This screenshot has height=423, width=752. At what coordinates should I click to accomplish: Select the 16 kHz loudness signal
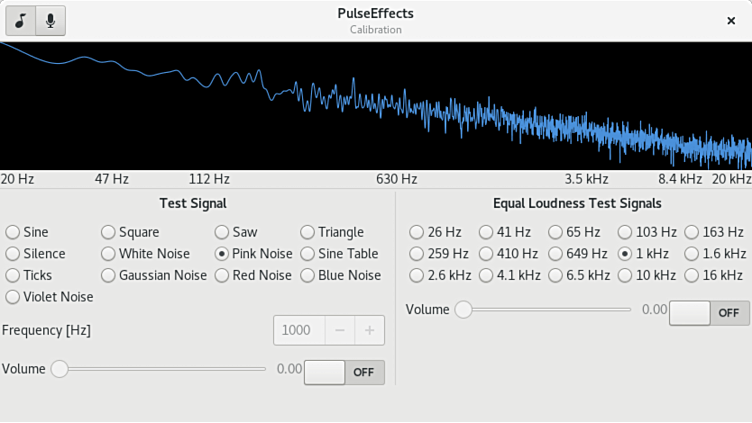pyautogui.click(x=692, y=275)
